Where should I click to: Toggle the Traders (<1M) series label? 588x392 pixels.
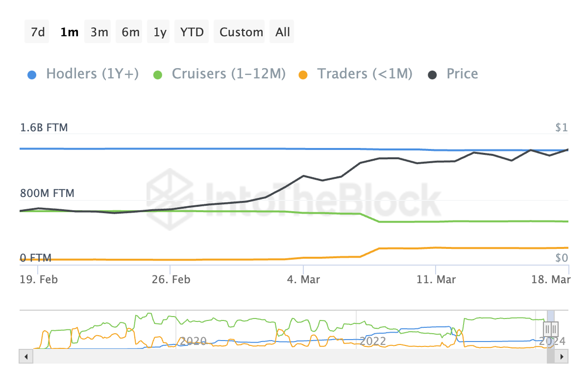point(365,74)
